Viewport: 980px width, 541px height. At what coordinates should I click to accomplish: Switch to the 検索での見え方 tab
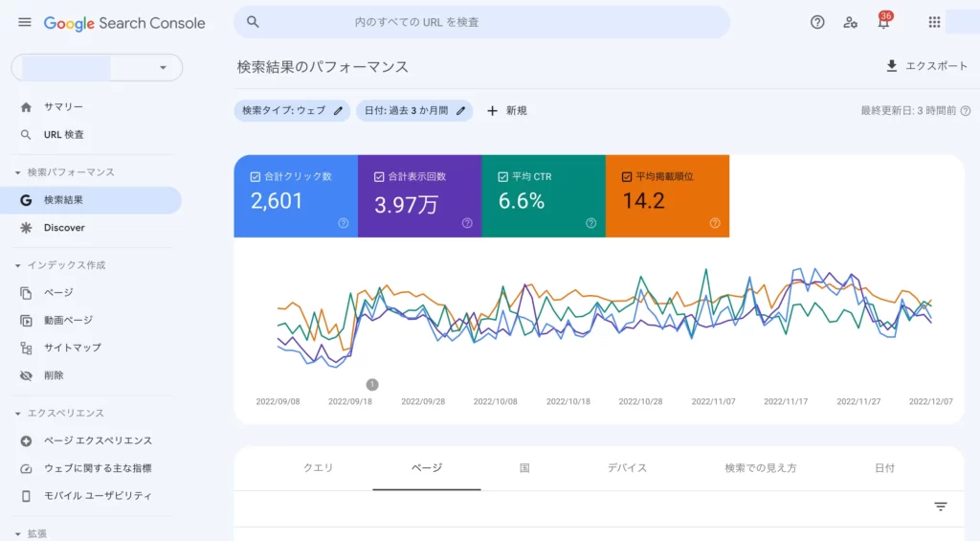click(x=761, y=468)
